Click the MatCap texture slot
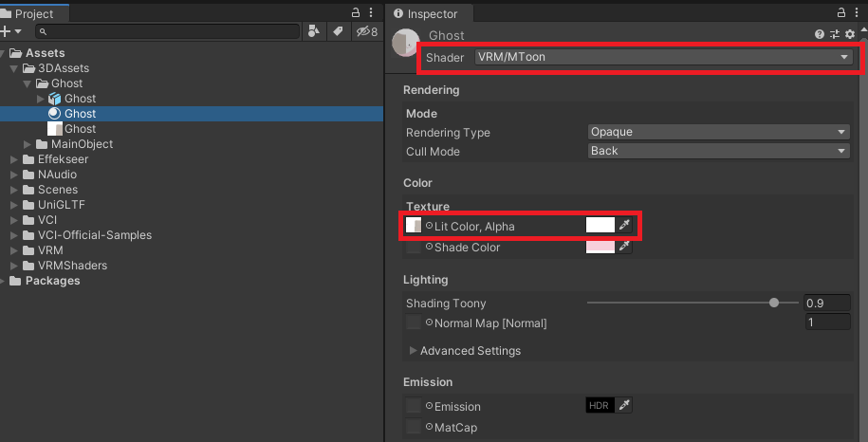Viewport: 868px width, 442px height. coord(414,427)
